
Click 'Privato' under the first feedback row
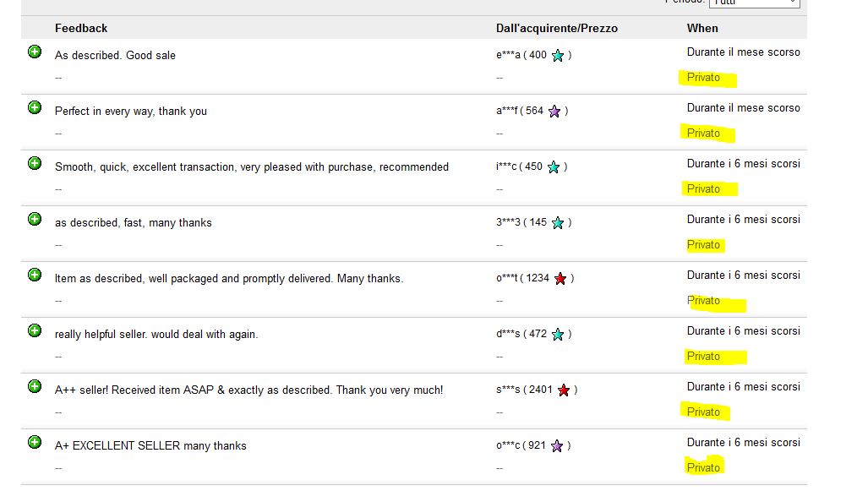[x=703, y=78]
